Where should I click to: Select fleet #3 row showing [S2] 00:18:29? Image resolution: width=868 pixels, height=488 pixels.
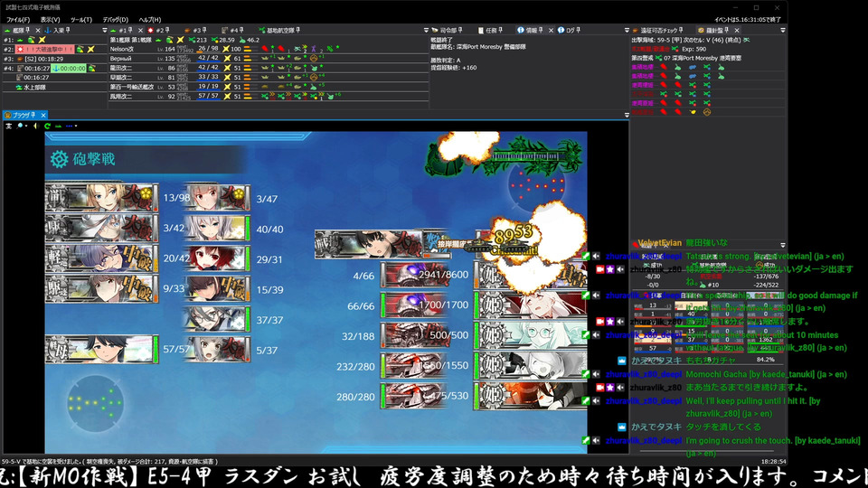(x=55, y=59)
